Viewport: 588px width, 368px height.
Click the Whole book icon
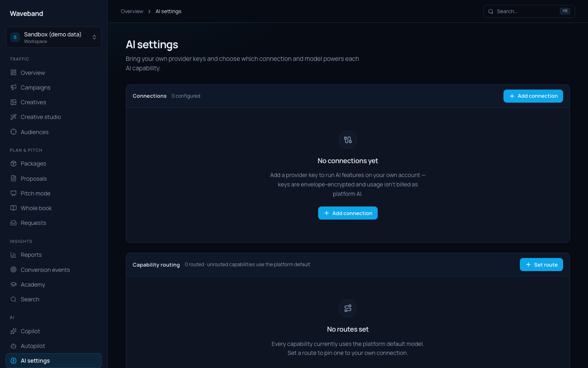(x=13, y=208)
